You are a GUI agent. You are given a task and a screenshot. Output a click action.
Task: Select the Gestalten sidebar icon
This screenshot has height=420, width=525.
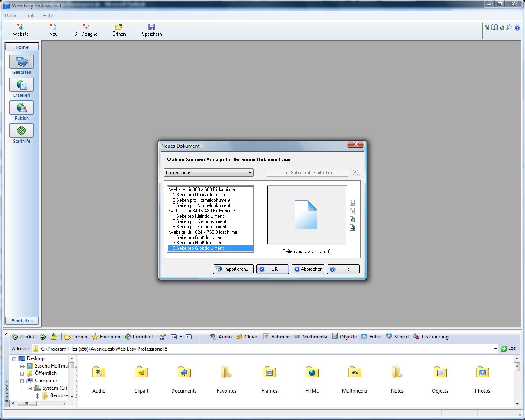21,62
